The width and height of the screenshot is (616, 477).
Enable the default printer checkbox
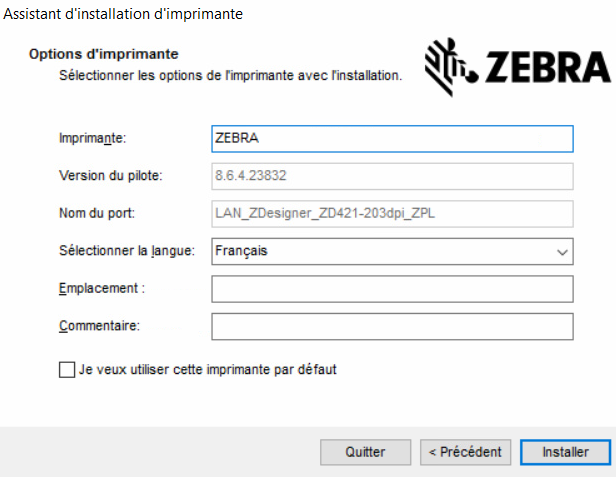tap(67, 370)
